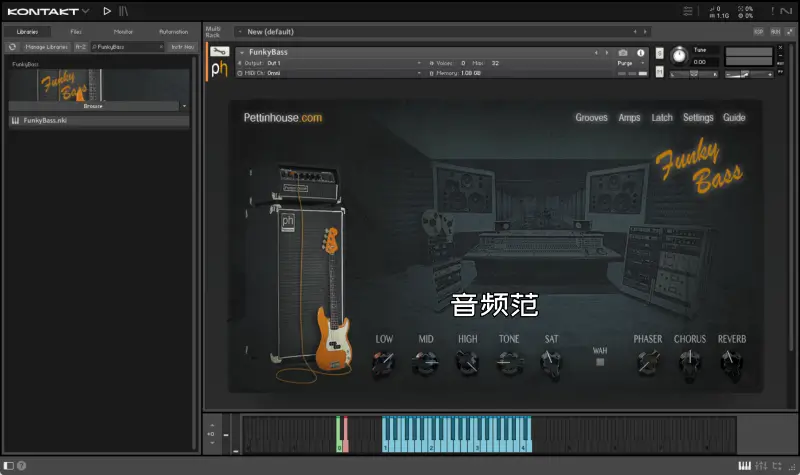Clear the library search field with X
Viewport: 800px width, 475px height.
click(x=161, y=47)
